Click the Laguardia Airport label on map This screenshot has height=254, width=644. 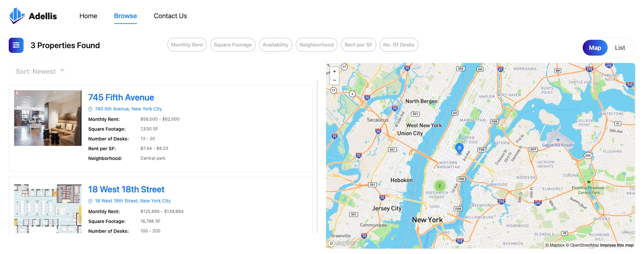point(558,145)
